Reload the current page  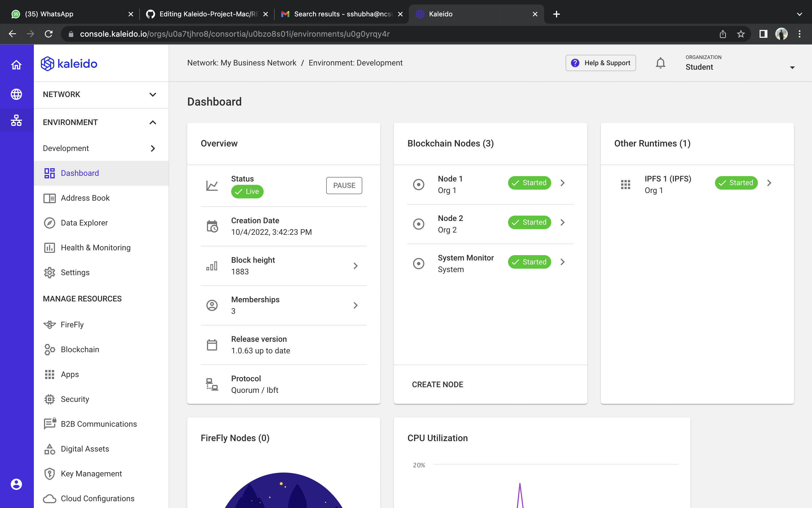(49, 34)
